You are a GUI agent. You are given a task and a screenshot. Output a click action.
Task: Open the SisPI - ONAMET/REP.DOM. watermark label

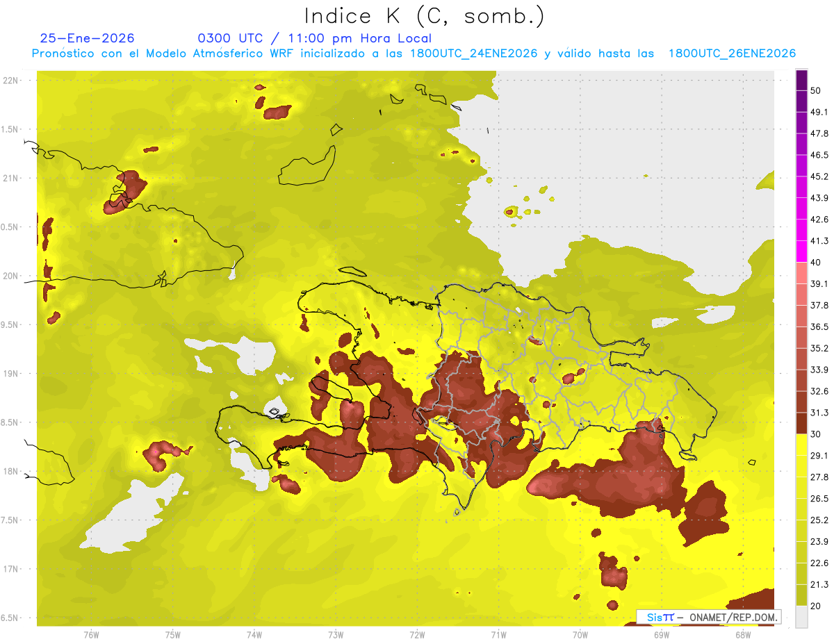[x=708, y=617]
